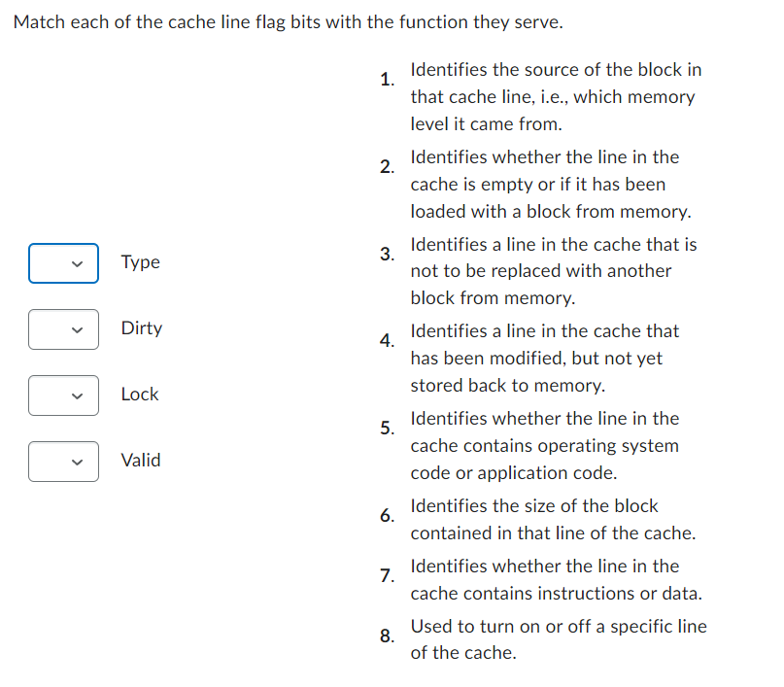
Task: Click answer option 5 about operating system code
Action: pos(555,445)
